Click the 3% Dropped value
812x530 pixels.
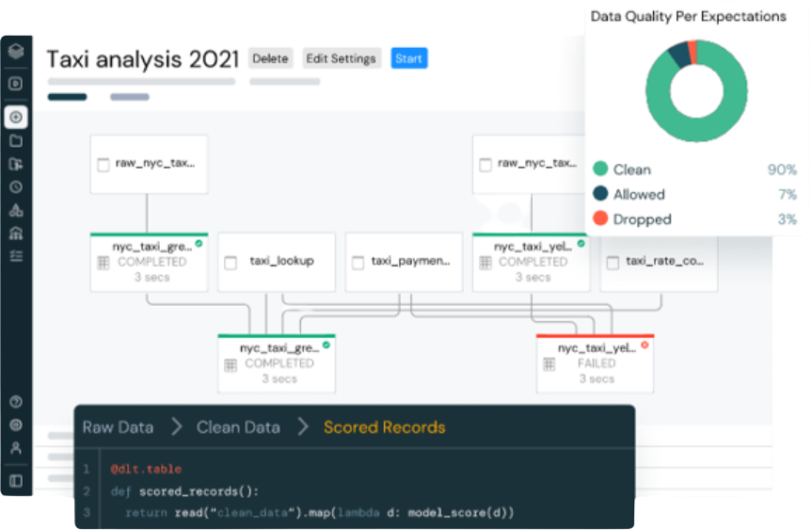coord(788,219)
